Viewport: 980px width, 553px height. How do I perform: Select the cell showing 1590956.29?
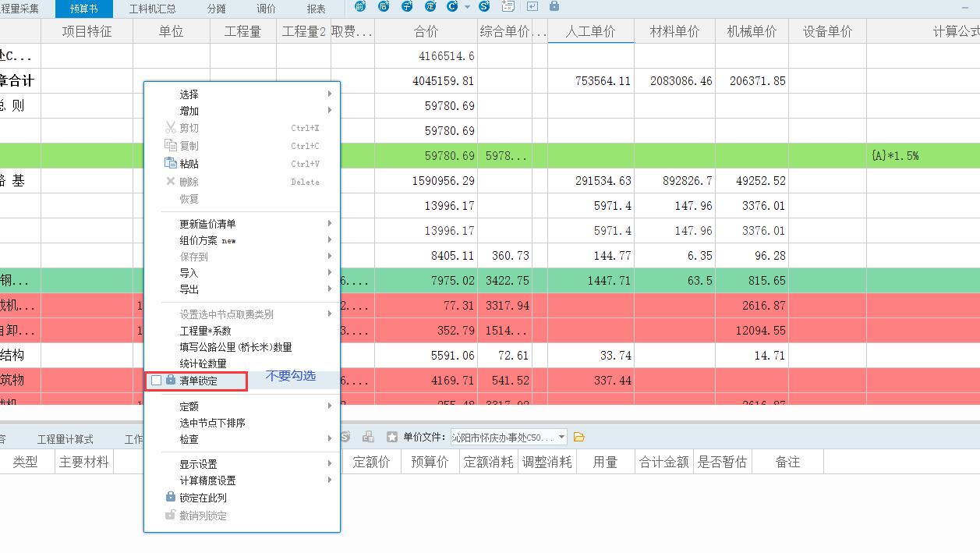click(426, 181)
